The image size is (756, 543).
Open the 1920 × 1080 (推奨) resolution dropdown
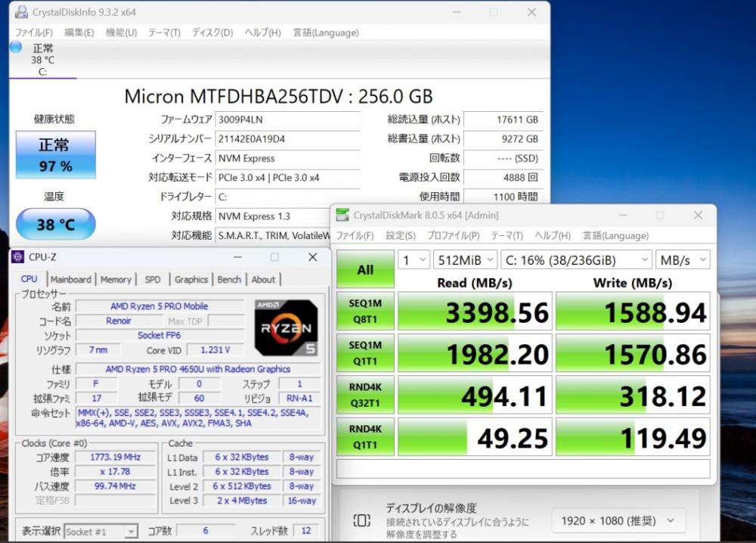click(x=618, y=521)
